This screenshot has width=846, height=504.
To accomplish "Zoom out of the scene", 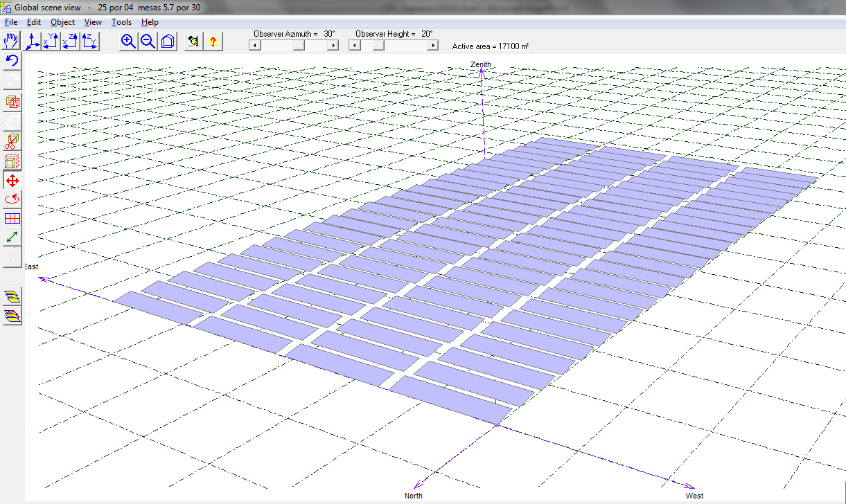I will (147, 42).
